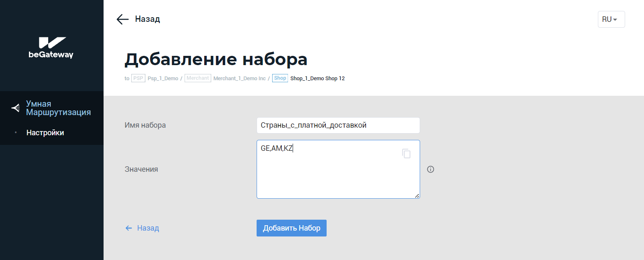644x260 pixels.
Task: Copy values with the clipboard icon
Action: 406,153
